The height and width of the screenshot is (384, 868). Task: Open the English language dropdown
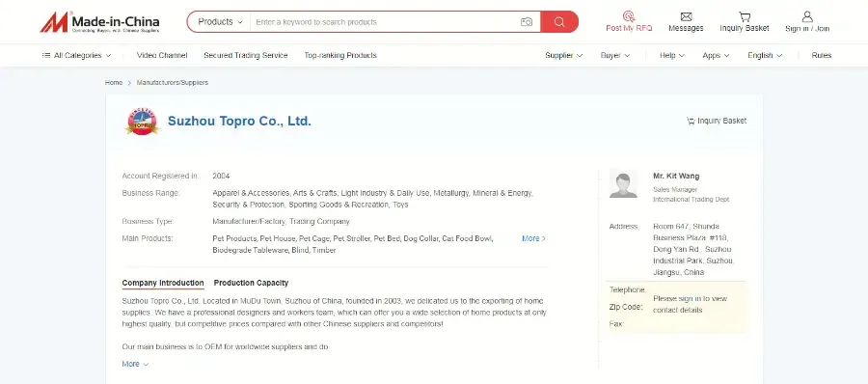point(765,55)
